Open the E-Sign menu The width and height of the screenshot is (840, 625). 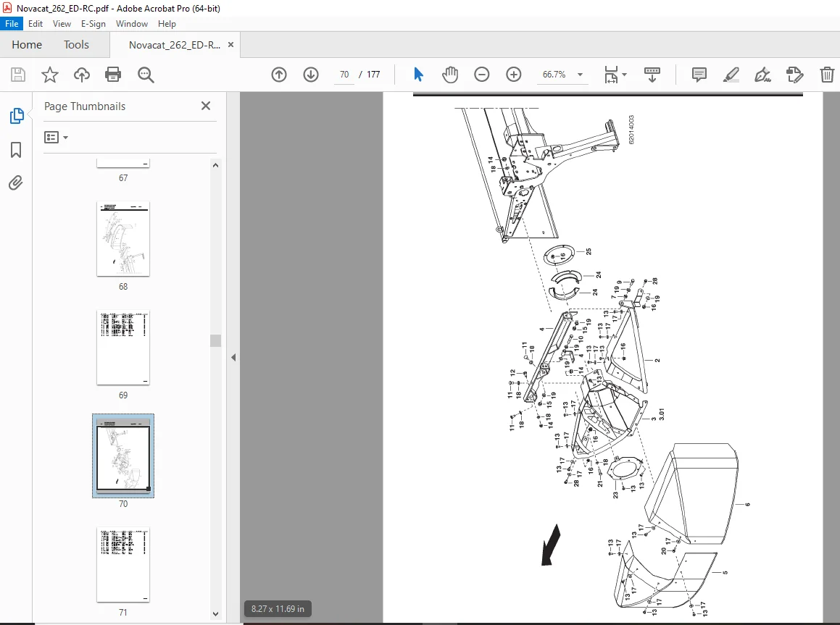point(93,24)
